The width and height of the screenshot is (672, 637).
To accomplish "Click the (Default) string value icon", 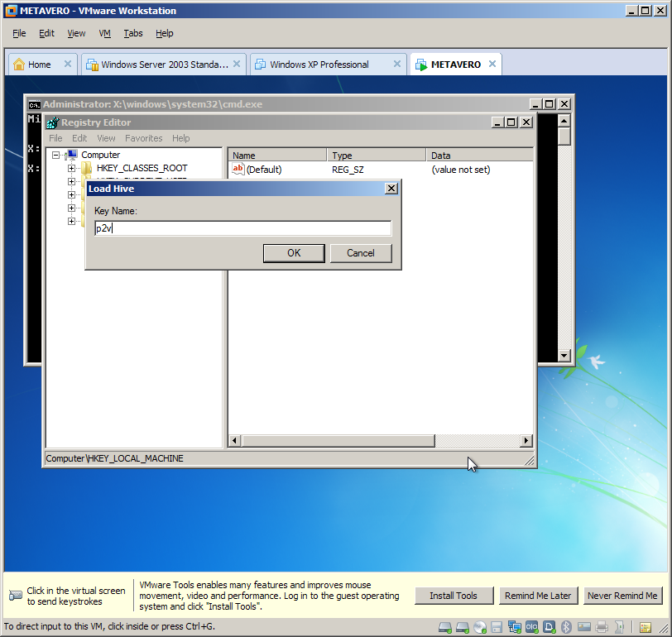I will tap(238, 169).
